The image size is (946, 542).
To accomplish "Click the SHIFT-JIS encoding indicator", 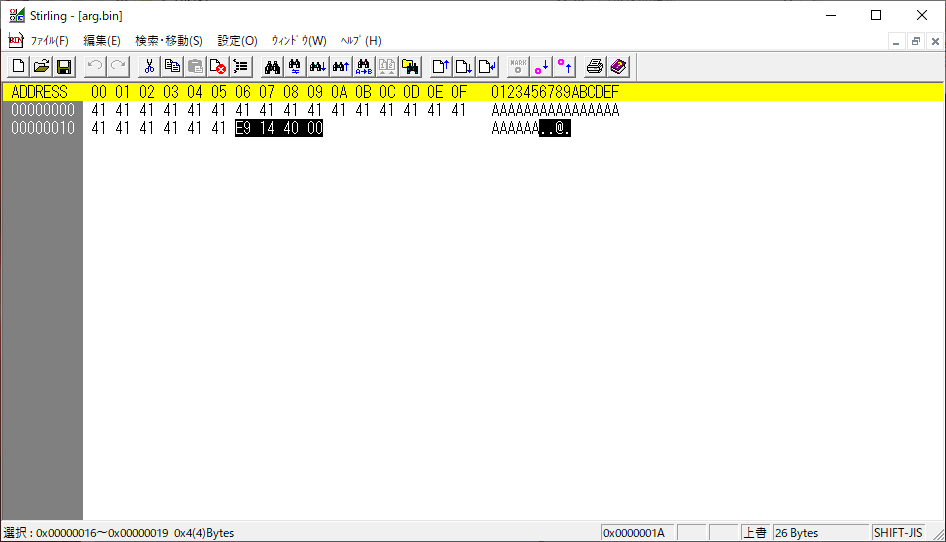I will pos(898,533).
